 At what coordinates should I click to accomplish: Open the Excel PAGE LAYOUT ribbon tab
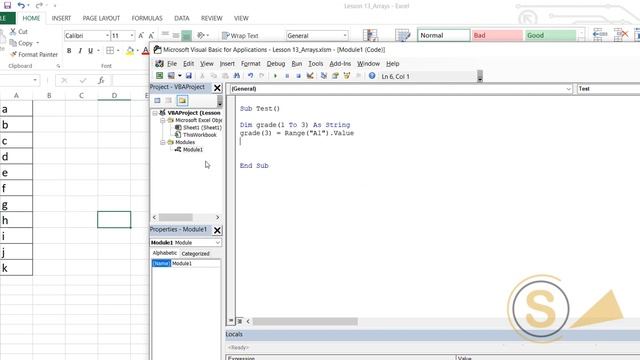[x=101, y=18]
